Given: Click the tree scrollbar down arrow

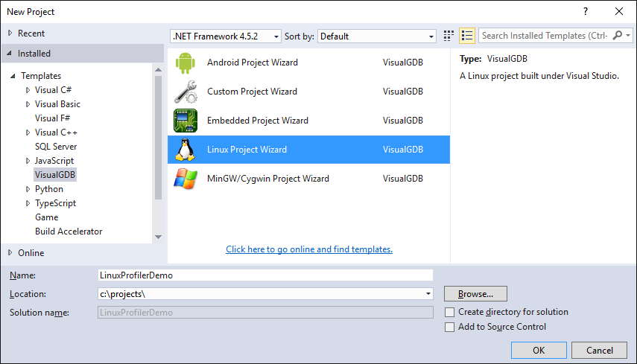Looking at the screenshot, I should (159, 237).
